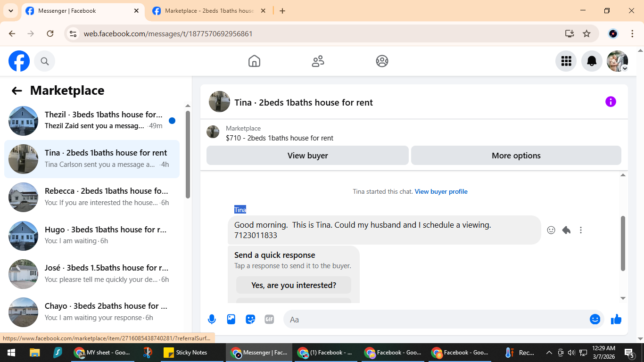Select the Tina 2beds 1baths conversation
This screenshot has width=644, height=362.
point(92,159)
